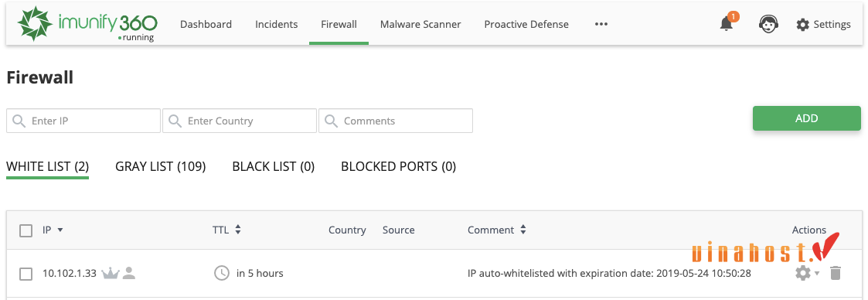Image resolution: width=868 pixels, height=300 pixels.
Task: Open the more menu (three dots)
Action: point(601,24)
